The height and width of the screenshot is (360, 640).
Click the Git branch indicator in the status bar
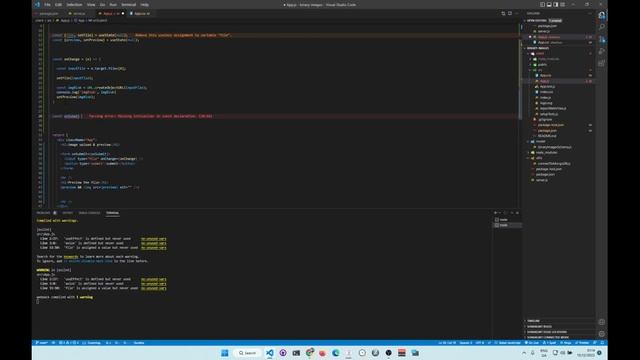[x=42, y=343]
